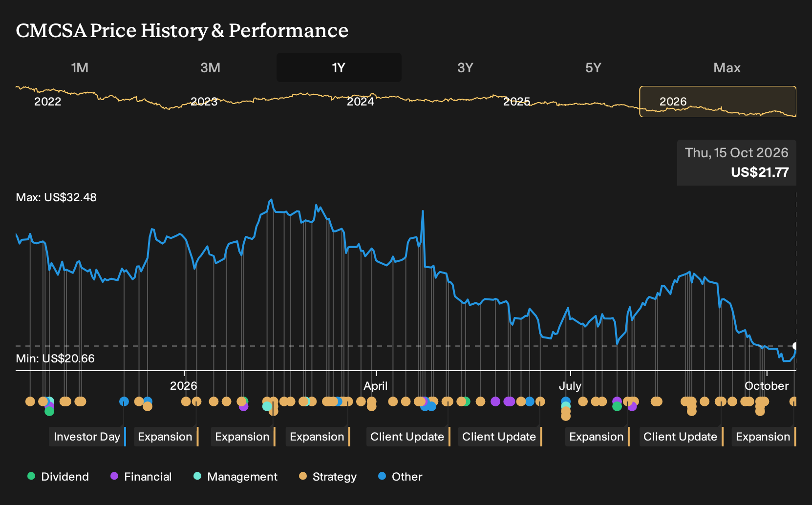Click the white current-price point on chart
This screenshot has height=505, width=812.
[795, 346]
